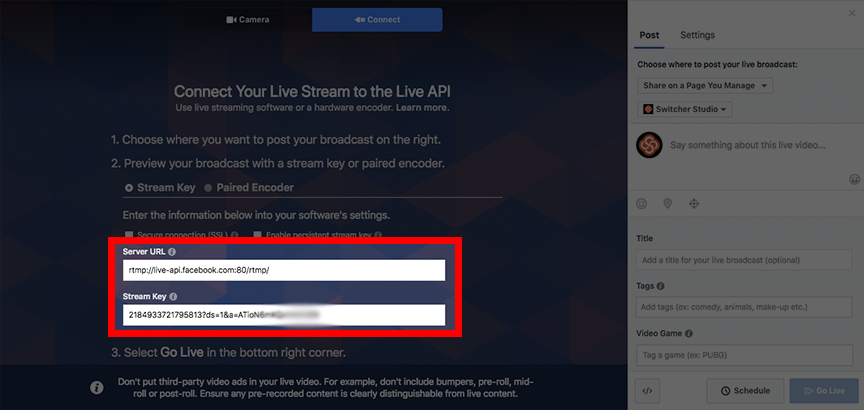Viewport: 864px width, 410px height.
Task: Click the Schedule button
Action: [746, 391]
